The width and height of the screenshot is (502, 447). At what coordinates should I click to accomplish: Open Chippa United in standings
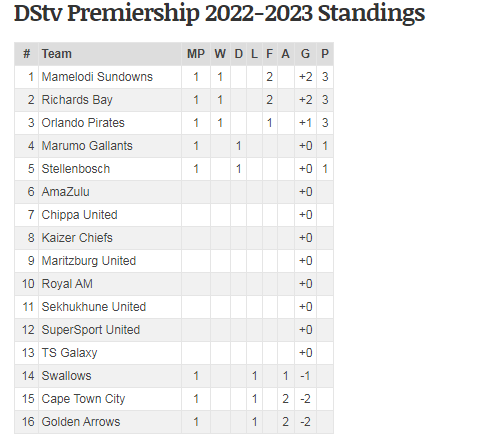click(x=79, y=215)
